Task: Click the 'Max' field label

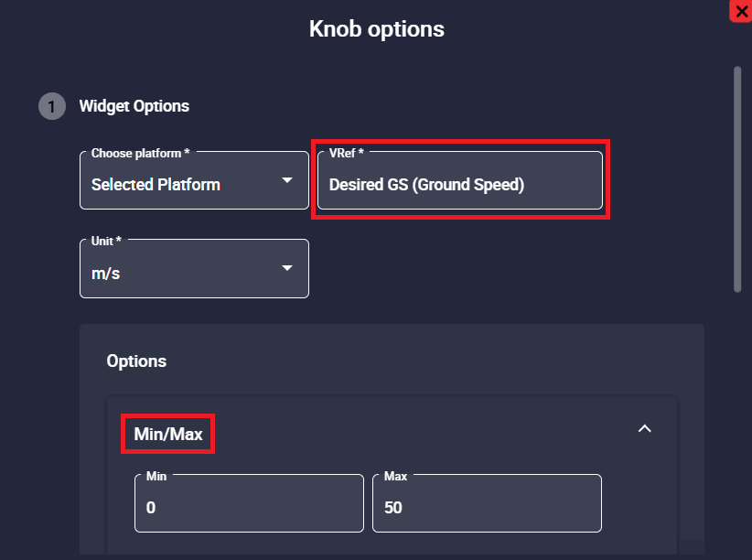Action: tap(395, 477)
